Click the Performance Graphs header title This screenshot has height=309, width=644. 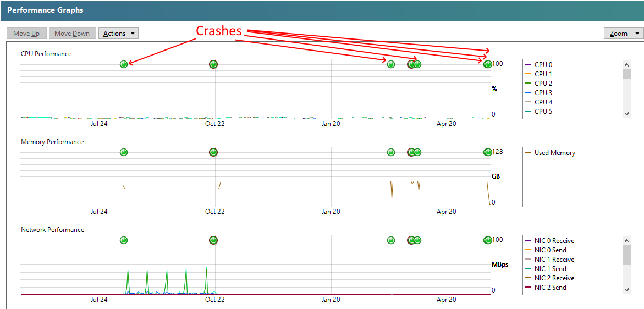[45, 10]
